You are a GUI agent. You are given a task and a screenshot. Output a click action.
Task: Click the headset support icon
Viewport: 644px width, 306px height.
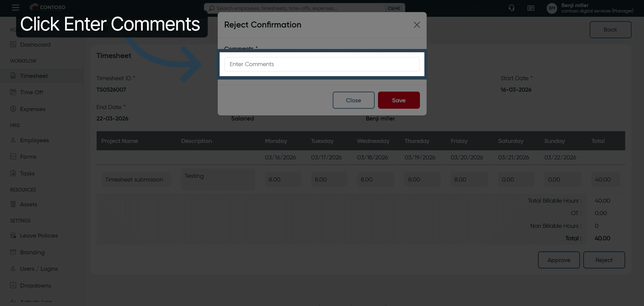click(x=512, y=8)
